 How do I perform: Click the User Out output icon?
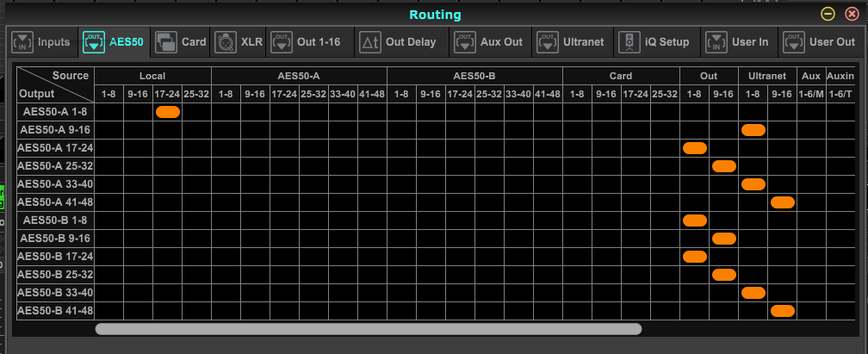point(794,42)
